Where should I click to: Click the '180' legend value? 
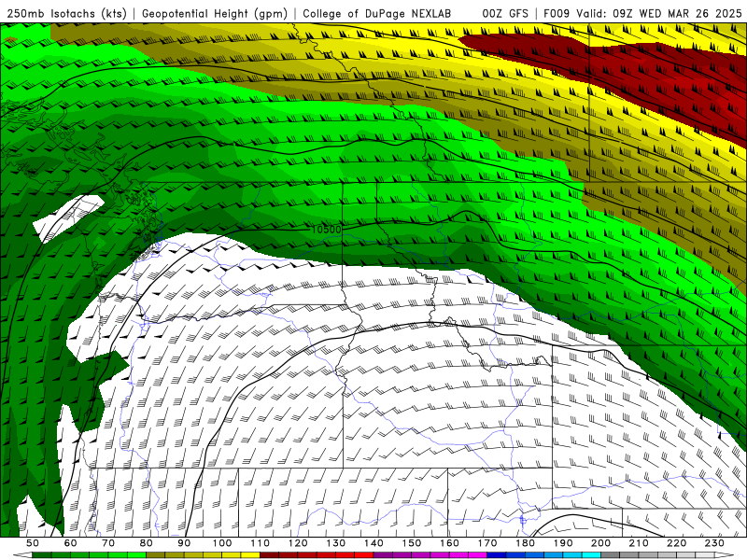[526, 543]
